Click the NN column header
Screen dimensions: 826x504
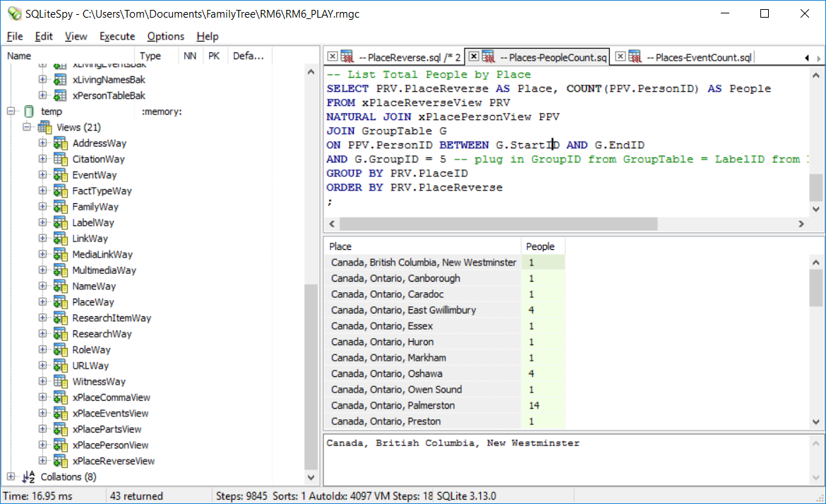pyautogui.click(x=191, y=56)
